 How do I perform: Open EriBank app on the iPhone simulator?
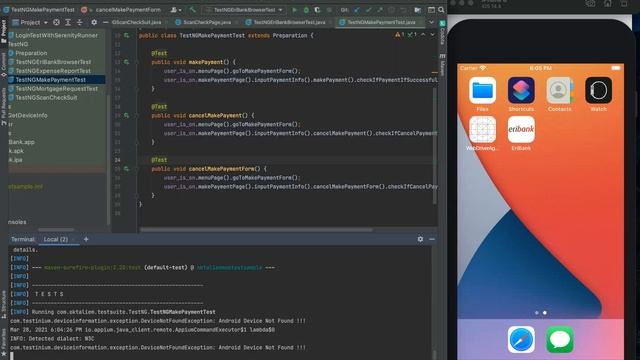pos(521,133)
